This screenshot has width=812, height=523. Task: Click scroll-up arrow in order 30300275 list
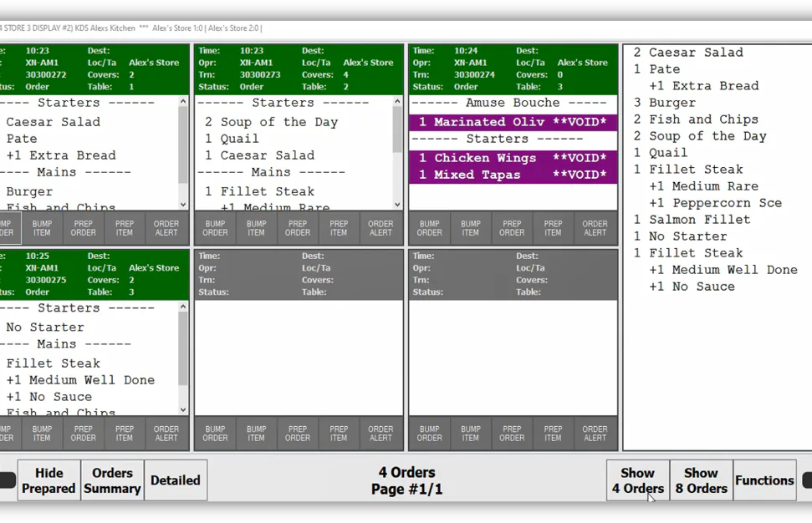click(x=183, y=307)
